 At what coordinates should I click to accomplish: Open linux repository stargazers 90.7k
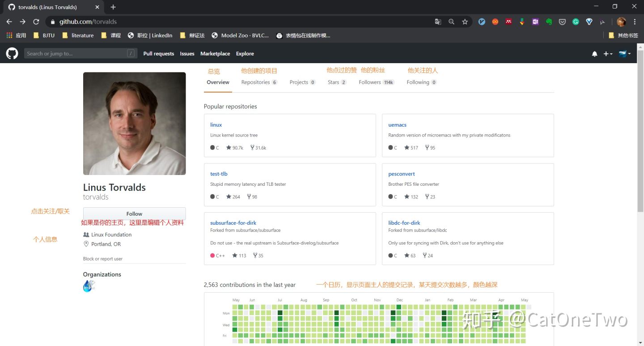[235, 148]
